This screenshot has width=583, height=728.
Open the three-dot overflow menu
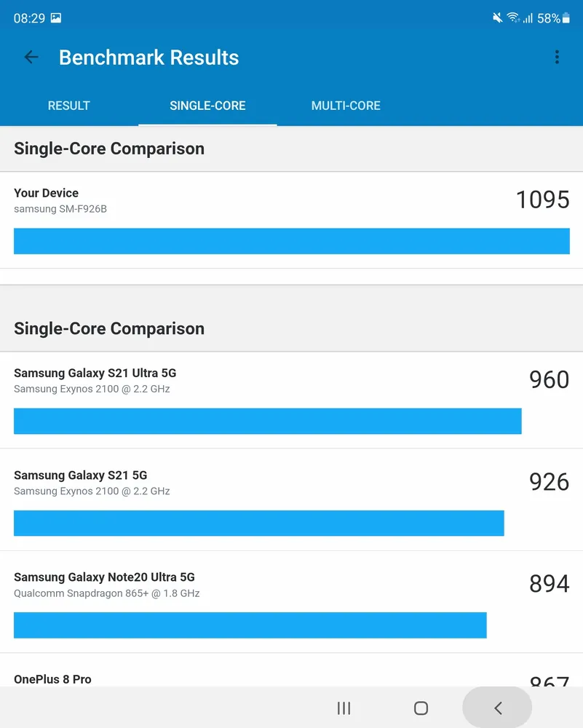(x=557, y=57)
